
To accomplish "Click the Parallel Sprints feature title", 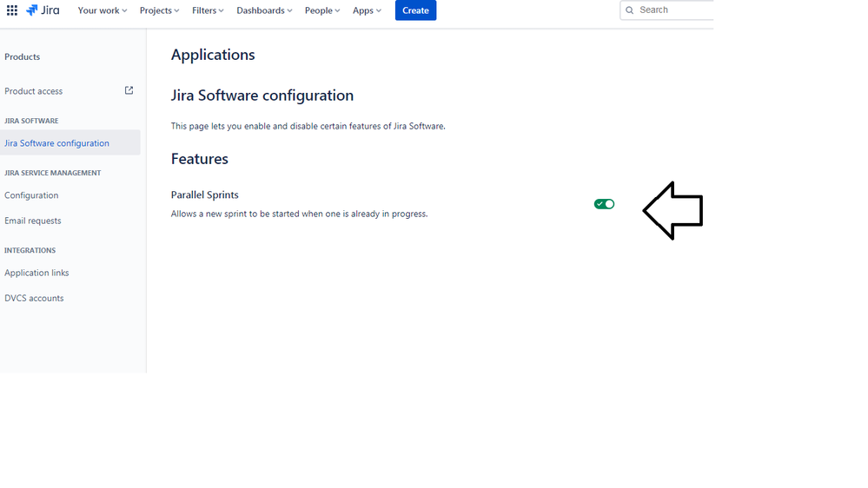I will (205, 195).
